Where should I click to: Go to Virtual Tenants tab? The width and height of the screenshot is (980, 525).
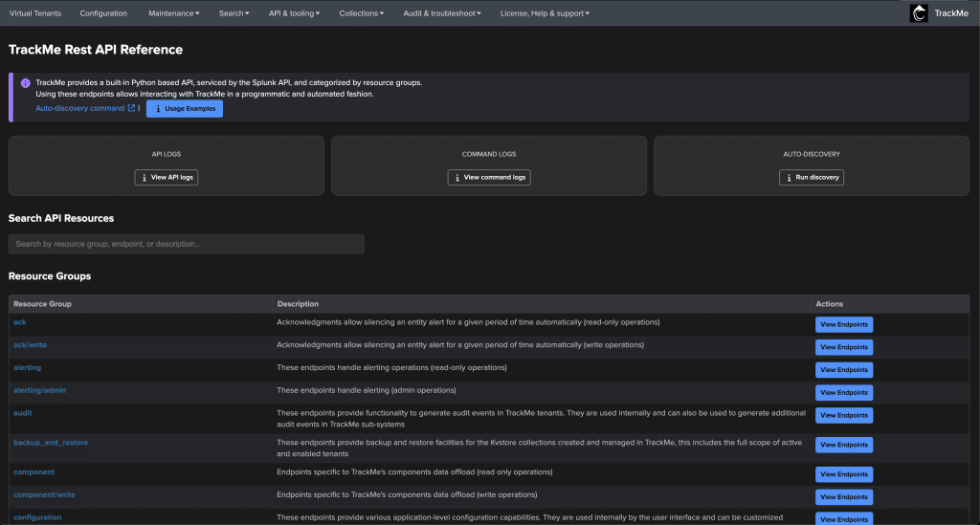click(34, 13)
